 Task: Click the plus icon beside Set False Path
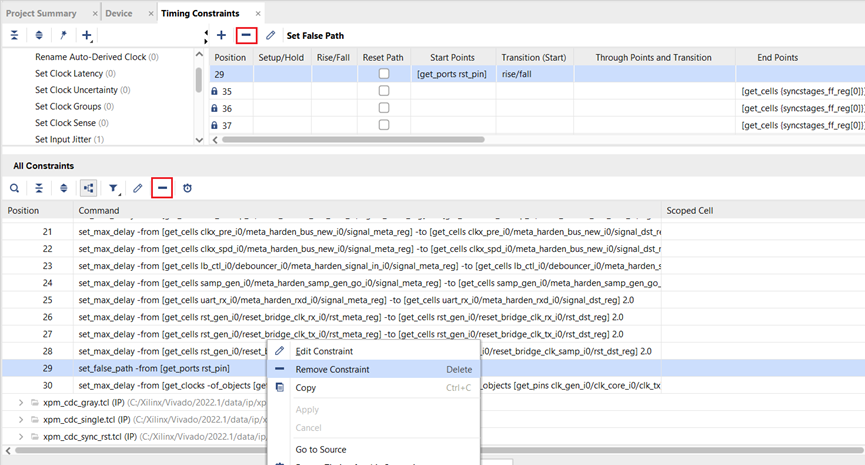coord(221,35)
